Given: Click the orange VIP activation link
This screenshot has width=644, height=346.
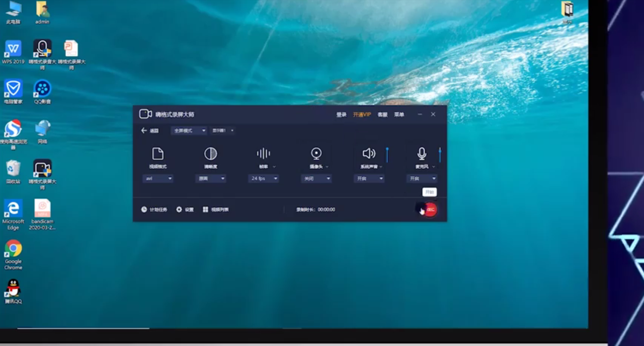Looking at the screenshot, I should [362, 115].
